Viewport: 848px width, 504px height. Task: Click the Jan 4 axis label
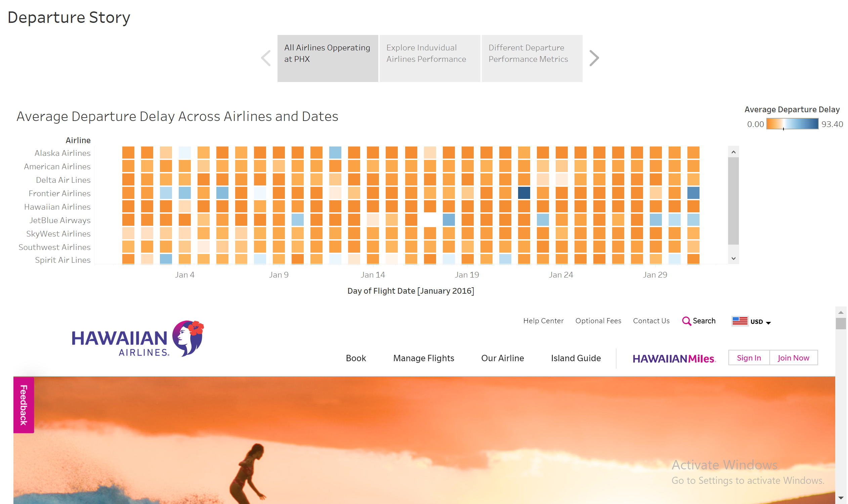pyautogui.click(x=185, y=275)
